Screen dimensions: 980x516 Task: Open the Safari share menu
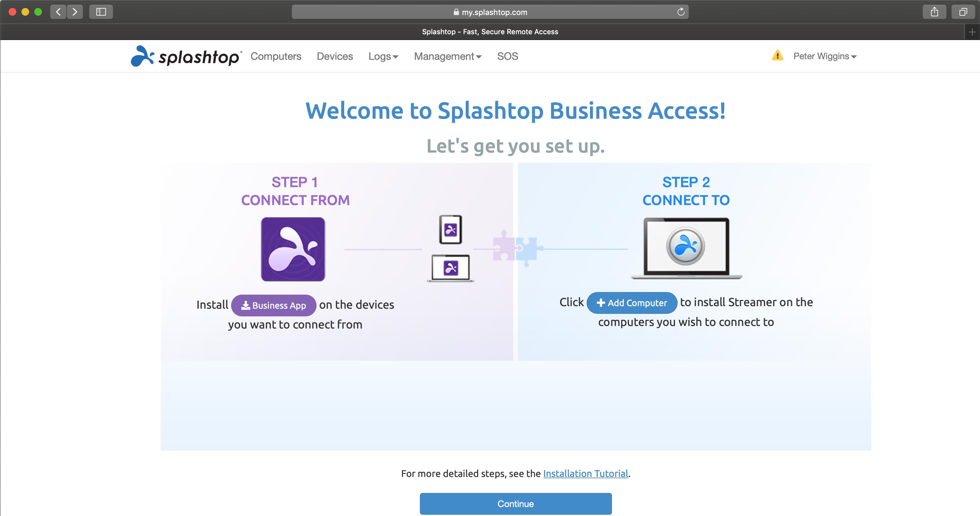[934, 12]
